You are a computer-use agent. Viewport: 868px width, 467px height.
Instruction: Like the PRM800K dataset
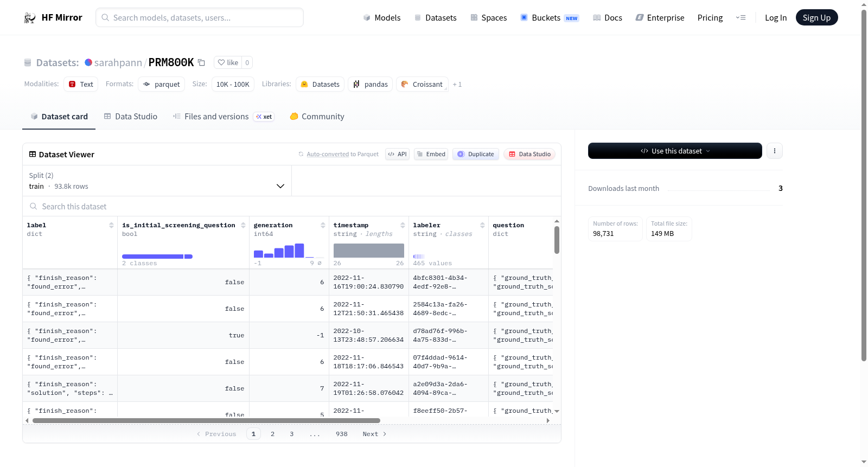point(228,62)
